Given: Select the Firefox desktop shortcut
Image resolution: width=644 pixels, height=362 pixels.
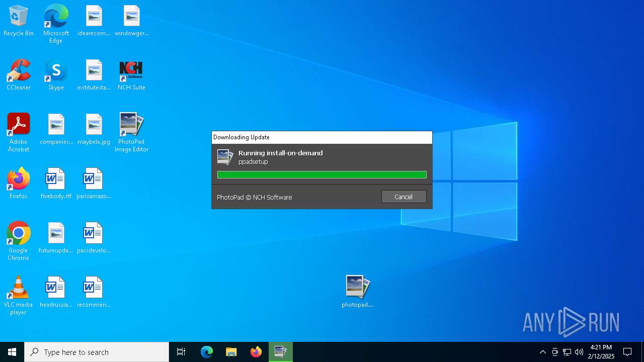Looking at the screenshot, I should pos(19,184).
